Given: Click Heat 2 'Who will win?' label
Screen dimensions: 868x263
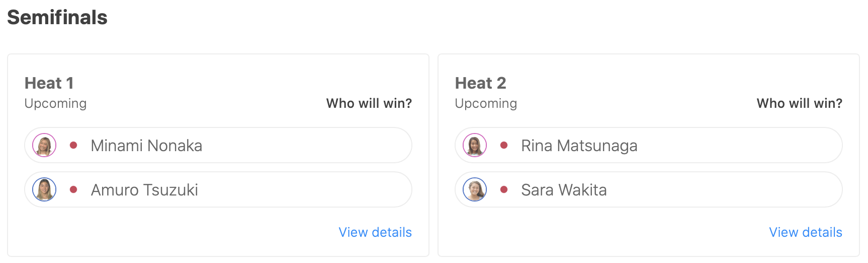Looking at the screenshot, I should coord(800,103).
